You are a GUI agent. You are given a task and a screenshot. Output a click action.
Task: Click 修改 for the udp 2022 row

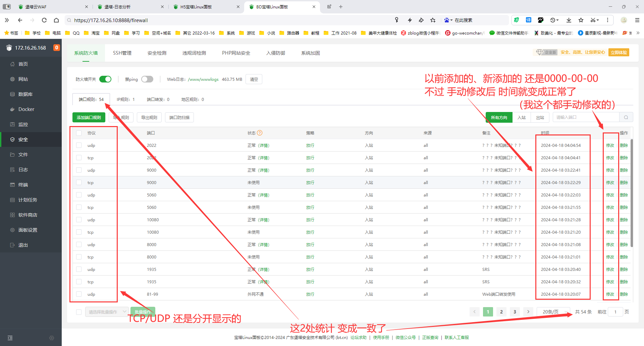pyautogui.click(x=610, y=145)
